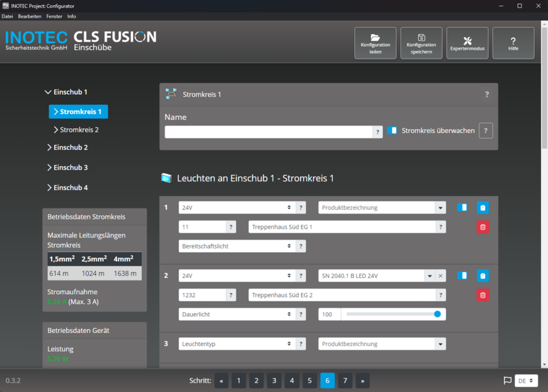Click the blue clipboard icon for luminaire 2
The image size is (548, 392).
pos(482,276)
